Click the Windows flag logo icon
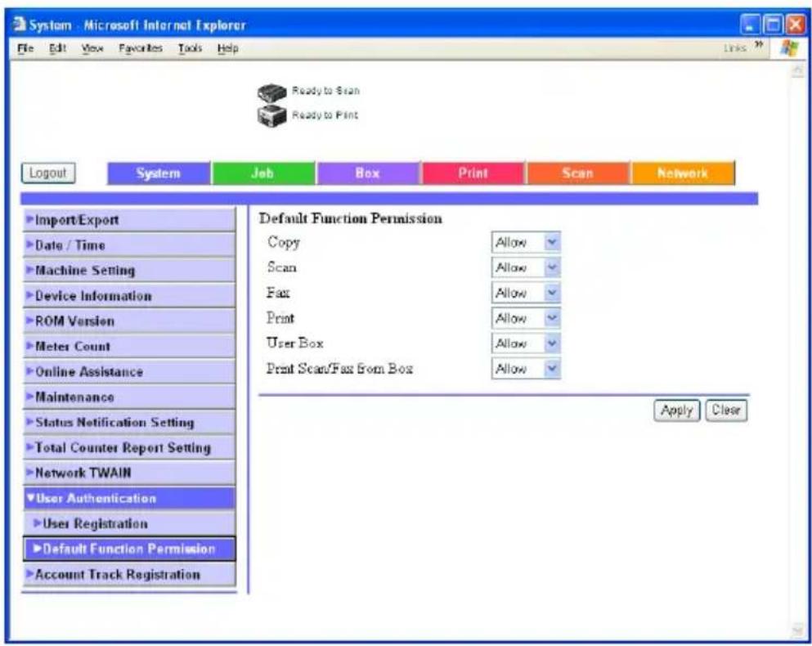 click(789, 48)
